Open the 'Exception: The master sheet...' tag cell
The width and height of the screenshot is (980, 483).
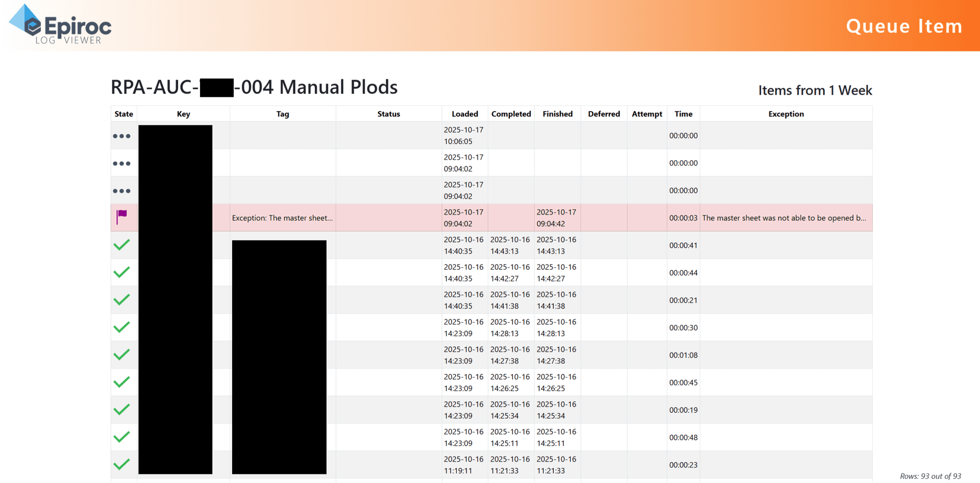(282, 218)
